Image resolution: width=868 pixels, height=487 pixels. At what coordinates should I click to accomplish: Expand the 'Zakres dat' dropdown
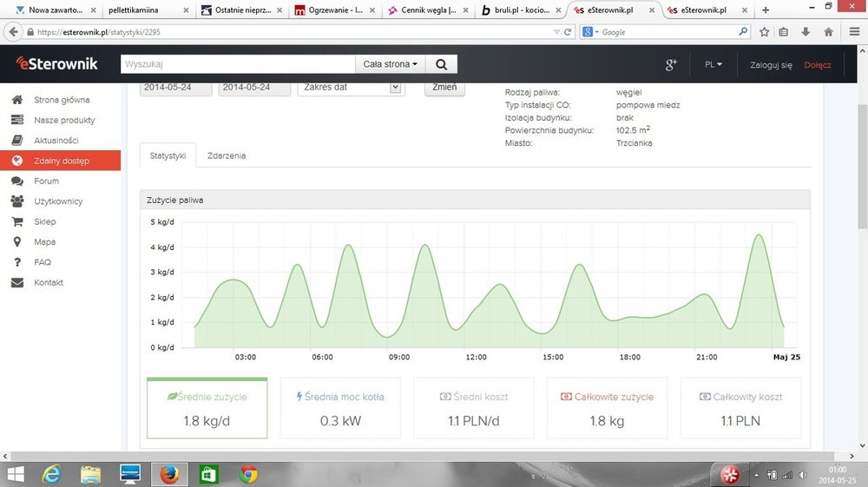(x=351, y=88)
